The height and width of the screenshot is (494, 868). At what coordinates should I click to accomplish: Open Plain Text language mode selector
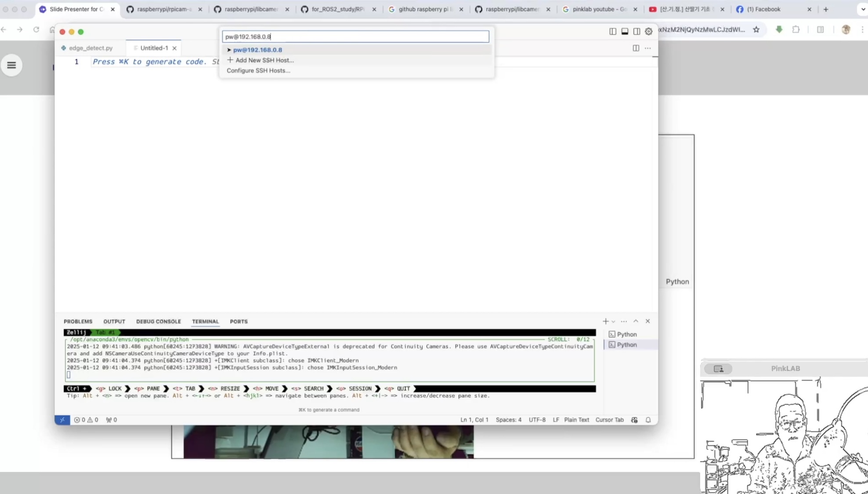point(576,420)
